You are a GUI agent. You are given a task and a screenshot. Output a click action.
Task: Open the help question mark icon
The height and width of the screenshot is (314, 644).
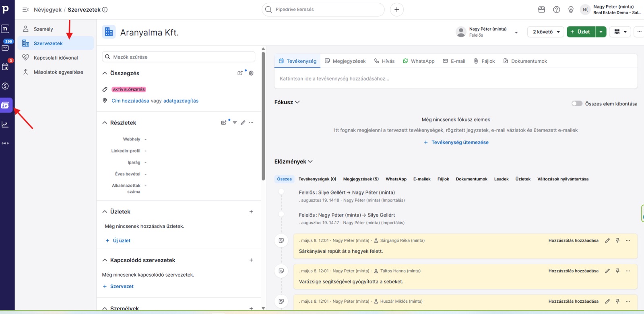[x=557, y=10]
